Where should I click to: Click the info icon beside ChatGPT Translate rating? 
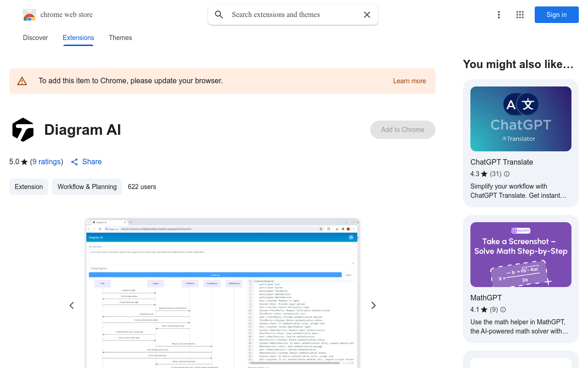pos(507,174)
